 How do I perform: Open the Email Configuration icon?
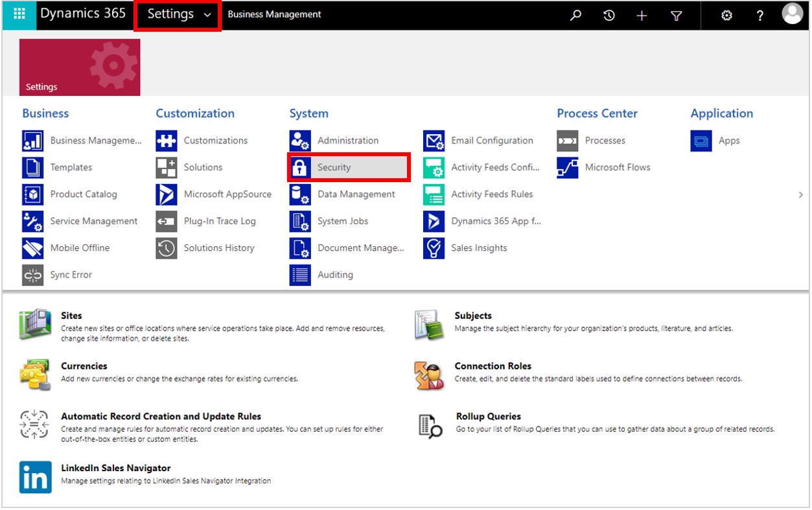click(x=434, y=141)
